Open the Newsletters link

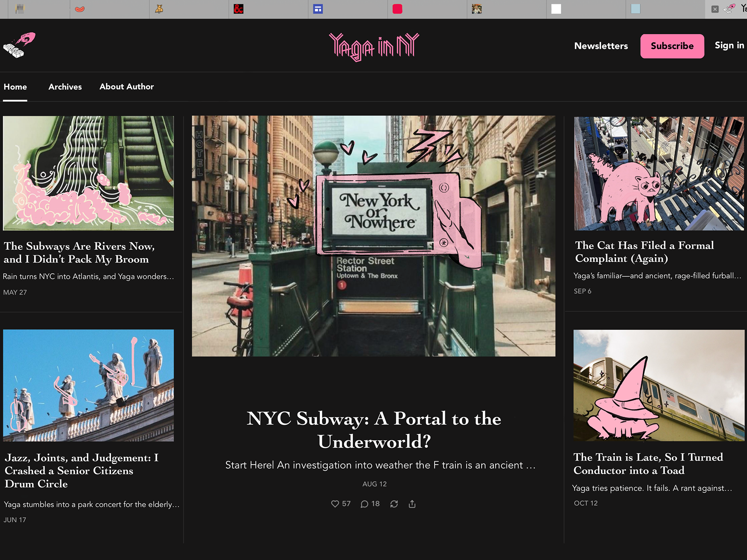(601, 46)
